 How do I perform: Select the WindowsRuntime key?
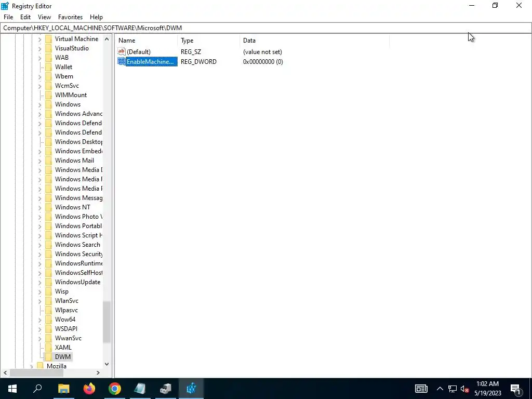click(78, 263)
